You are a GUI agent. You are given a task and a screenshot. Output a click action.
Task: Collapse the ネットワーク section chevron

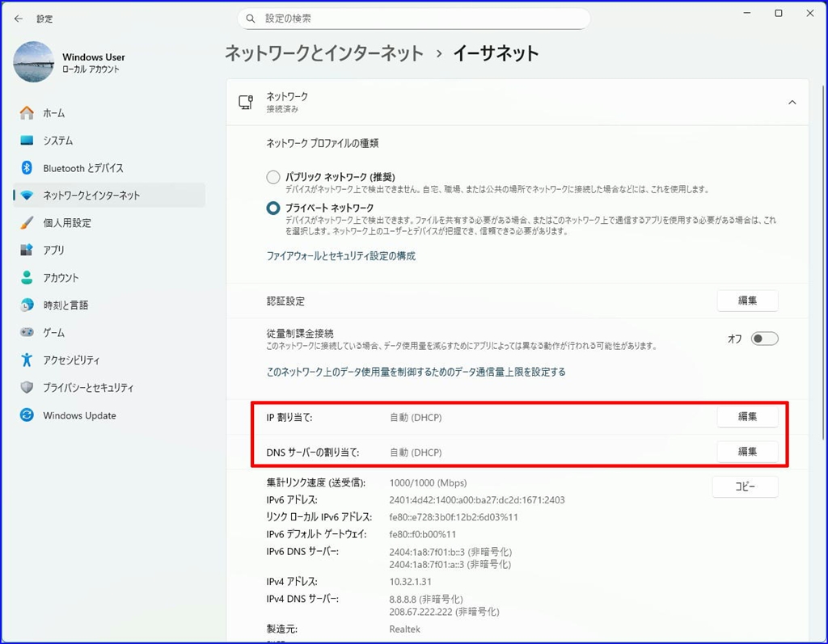click(792, 103)
